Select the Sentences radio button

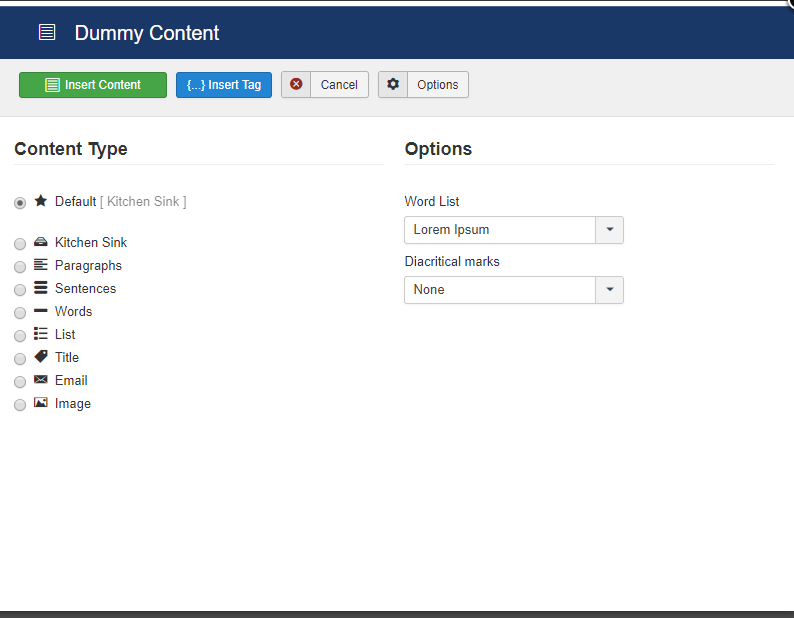click(20, 290)
